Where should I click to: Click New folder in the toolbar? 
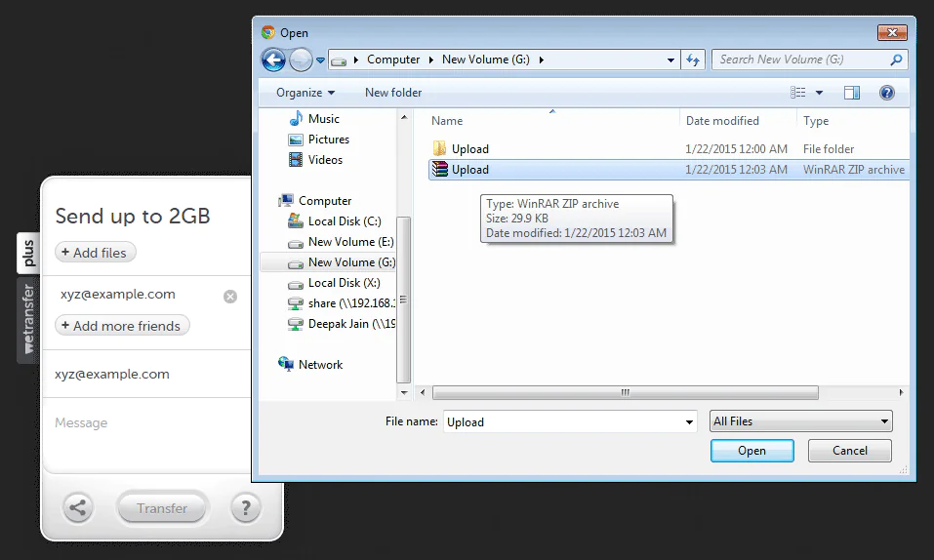tap(393, 93)
